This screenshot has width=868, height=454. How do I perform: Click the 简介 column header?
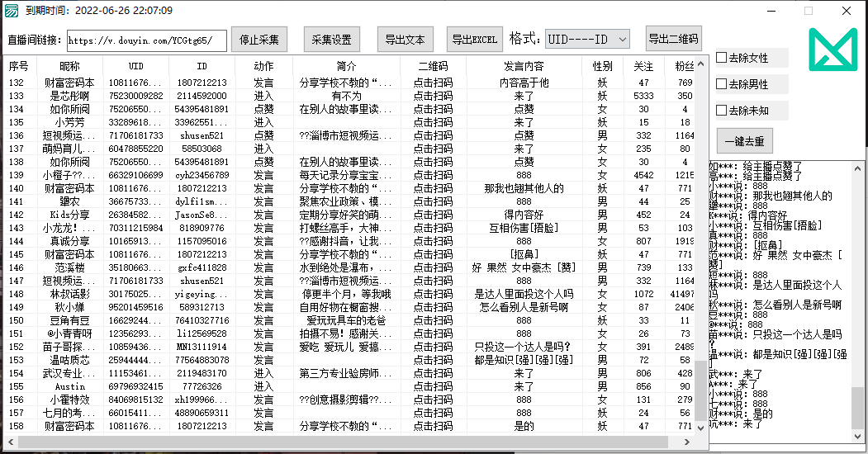click(347, 66)
